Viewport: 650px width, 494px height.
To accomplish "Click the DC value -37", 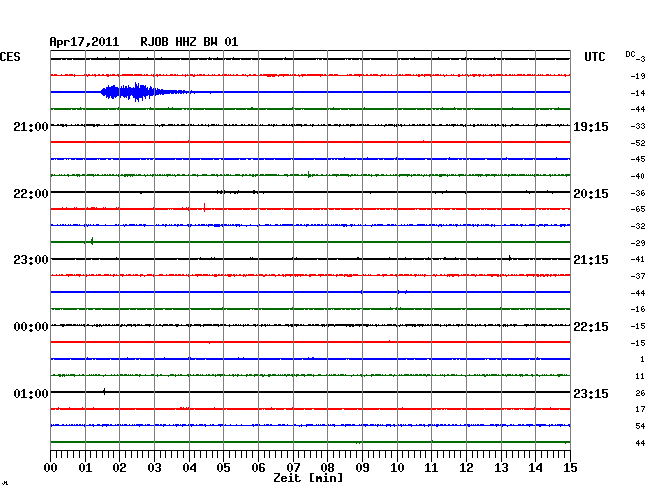I will [638, 276].
